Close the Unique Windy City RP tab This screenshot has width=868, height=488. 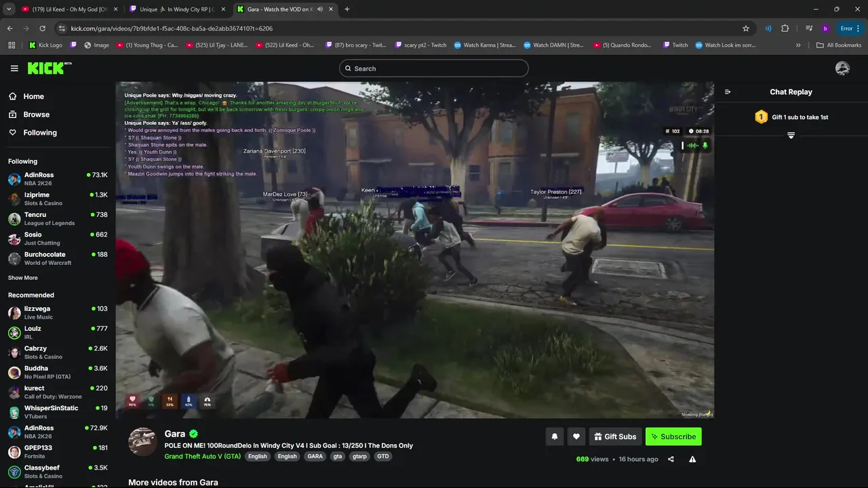(224, 9)
